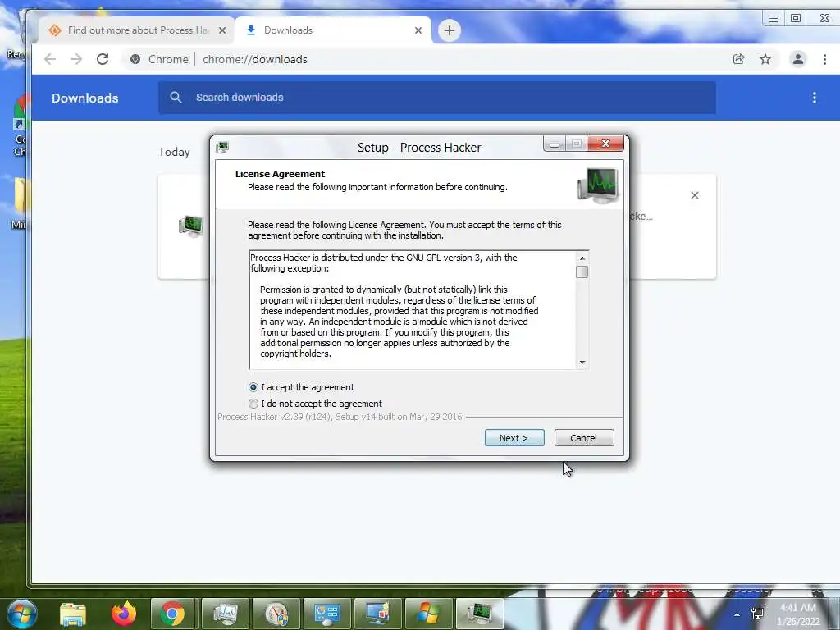Open the Chrome profile icon
840x630 pixels.
click(x=797, y=59)
